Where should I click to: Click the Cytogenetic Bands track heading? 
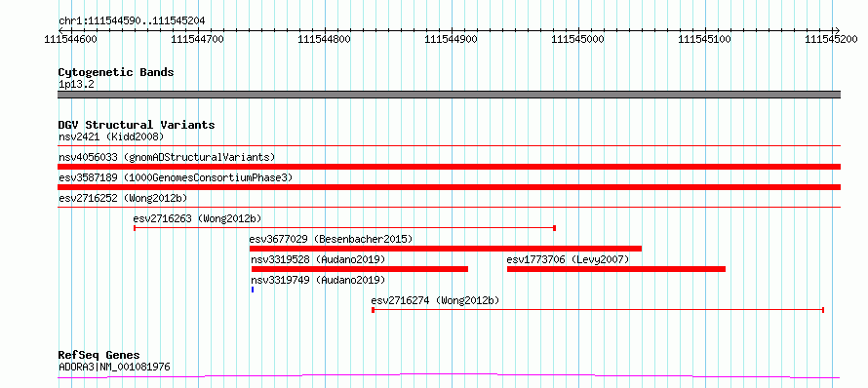pos(116,72)
